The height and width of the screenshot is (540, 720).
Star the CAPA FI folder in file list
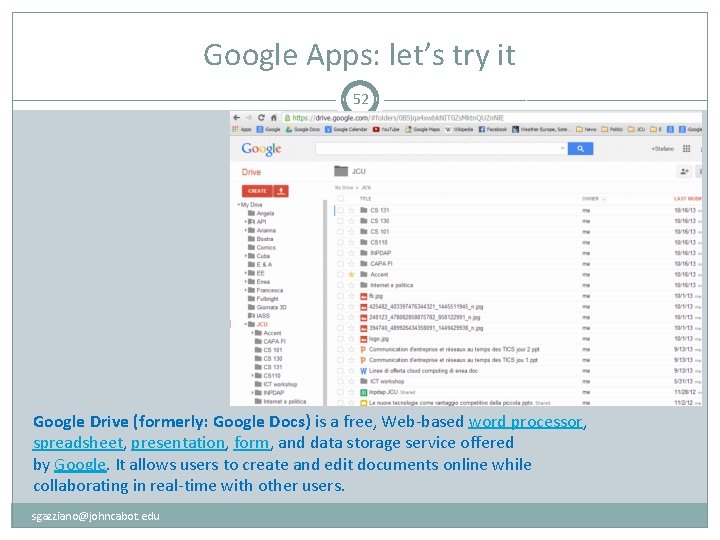tap(351, 264)
